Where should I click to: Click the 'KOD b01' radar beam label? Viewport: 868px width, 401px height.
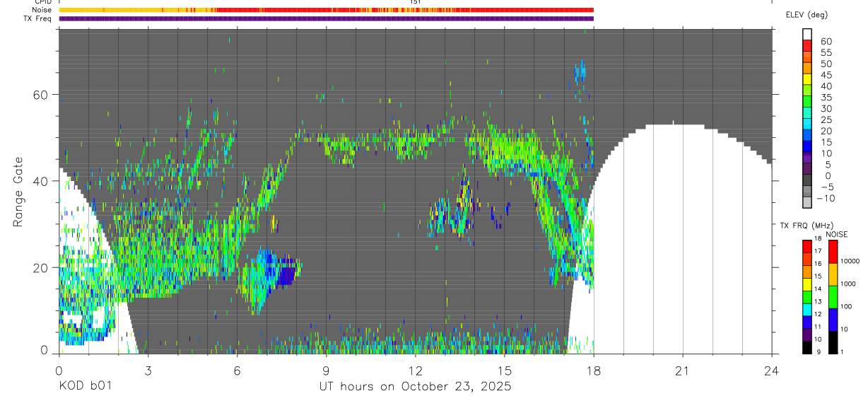[x=85, y=386]
